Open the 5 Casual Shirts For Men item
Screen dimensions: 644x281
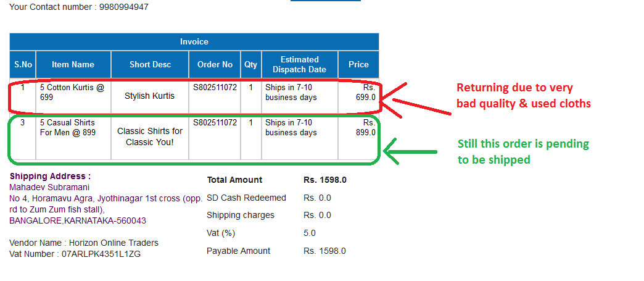pyautogui.click(x=67, y=127)
